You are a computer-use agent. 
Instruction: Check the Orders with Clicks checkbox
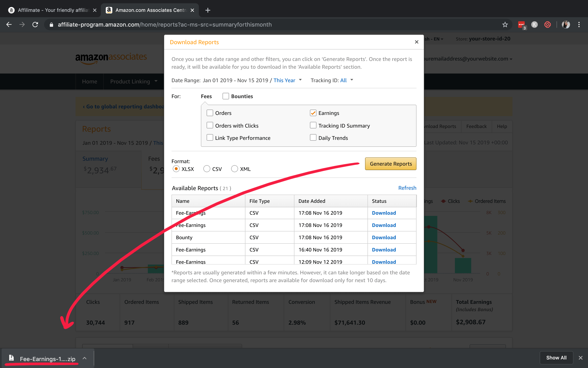[210, 125]
